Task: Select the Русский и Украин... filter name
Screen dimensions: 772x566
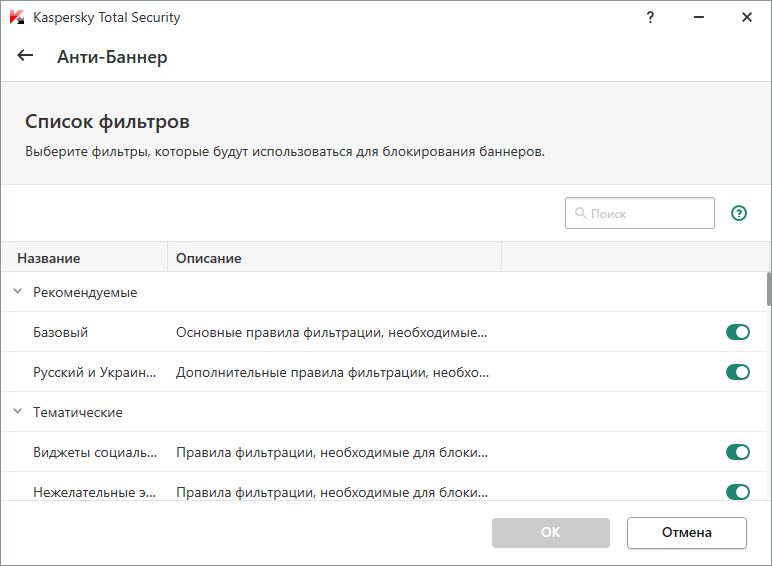Action: tap(95, 373)
